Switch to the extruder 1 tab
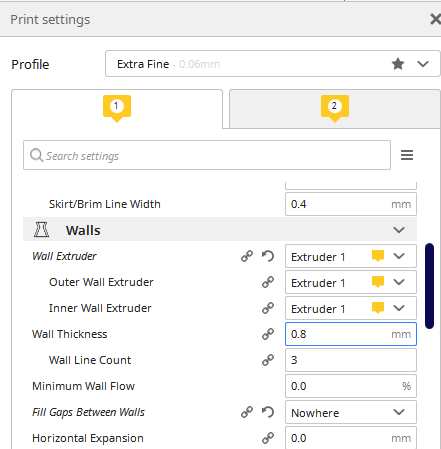Viewport: 441px width, 449px height. point(117,109)
